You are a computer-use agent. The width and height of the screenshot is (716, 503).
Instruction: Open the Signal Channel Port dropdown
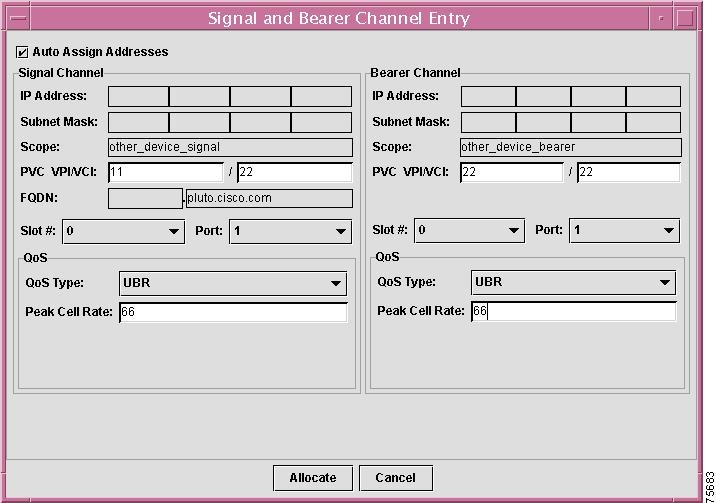(x=290, y=231)
